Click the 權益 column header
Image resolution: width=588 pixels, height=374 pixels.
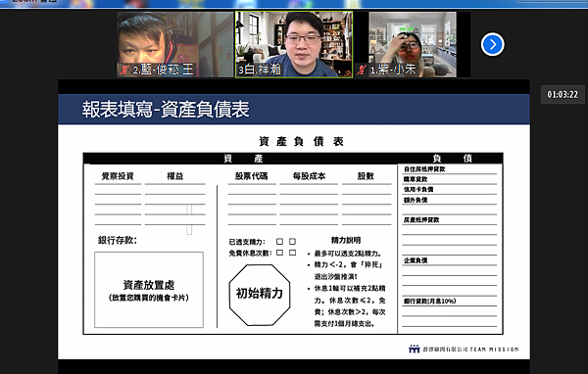(175, 176)
